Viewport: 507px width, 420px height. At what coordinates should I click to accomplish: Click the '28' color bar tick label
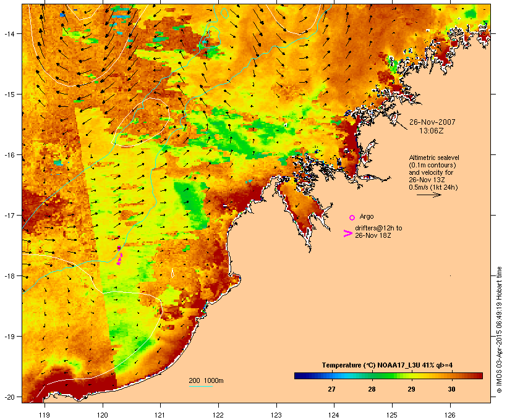372,389
